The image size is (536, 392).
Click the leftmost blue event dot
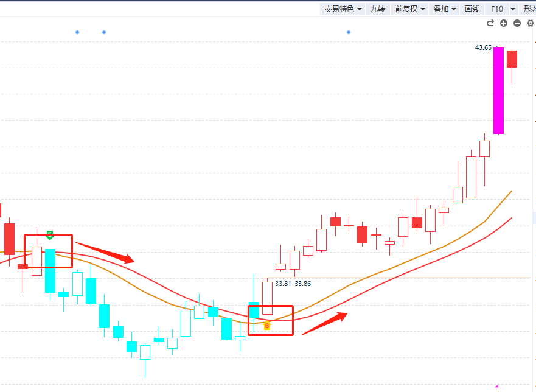77,32
